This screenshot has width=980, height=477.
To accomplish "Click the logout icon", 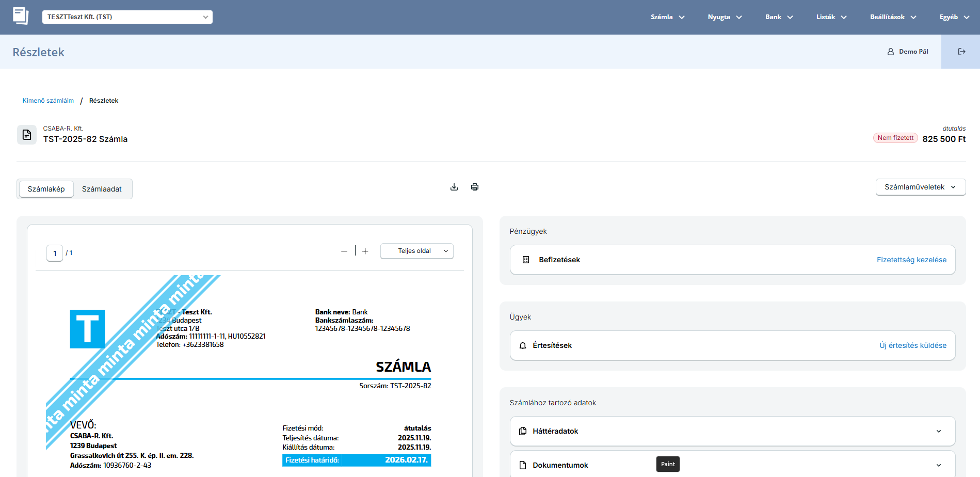I will (x=961, y=52).
